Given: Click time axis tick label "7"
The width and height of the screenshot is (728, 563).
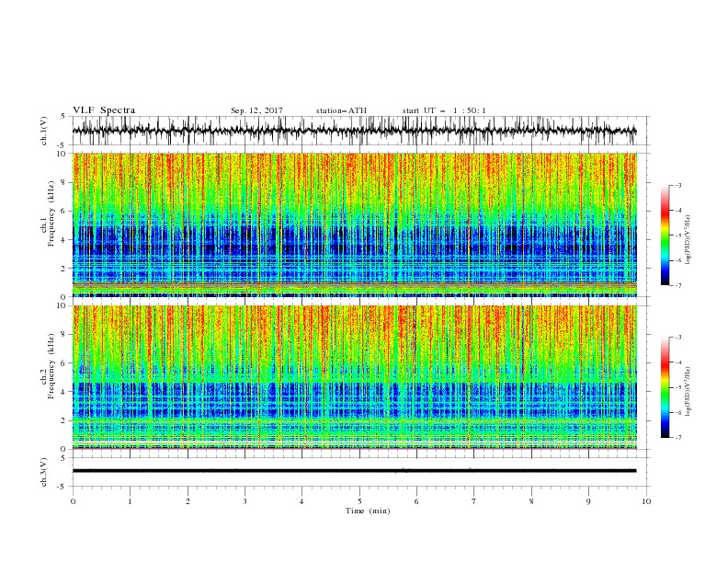Looking at the screenshot, I should tap(474, 501).
